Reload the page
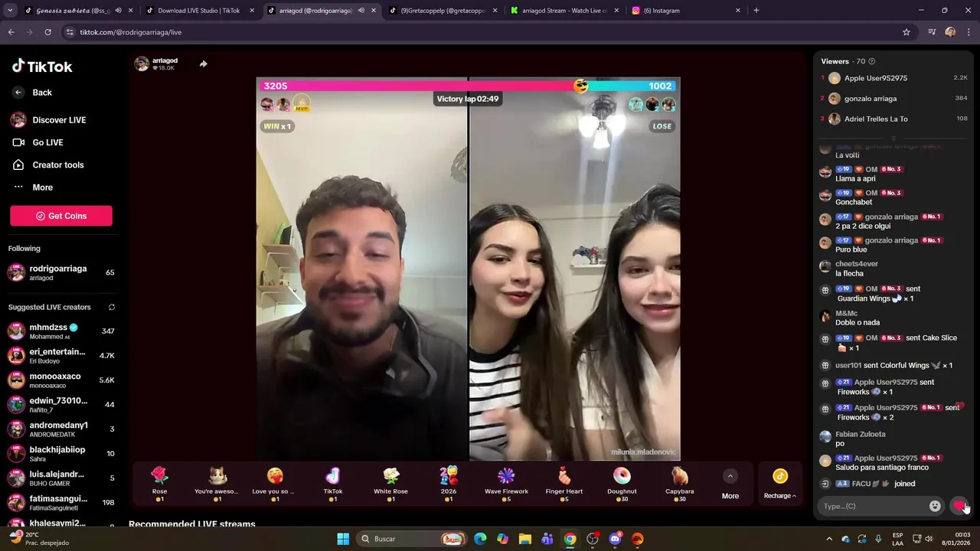The height and width of the screenshot is (551, 980). (x=47, y=32)
